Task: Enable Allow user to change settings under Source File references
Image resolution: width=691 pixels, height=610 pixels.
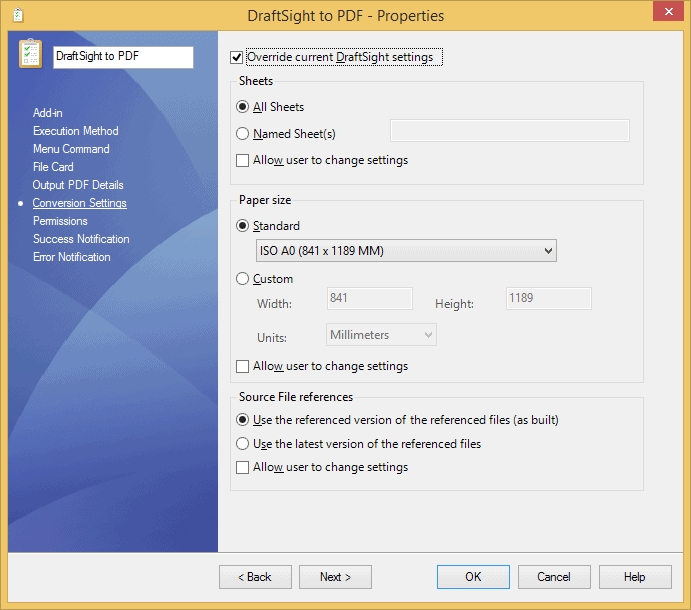Action: (242, 467)
